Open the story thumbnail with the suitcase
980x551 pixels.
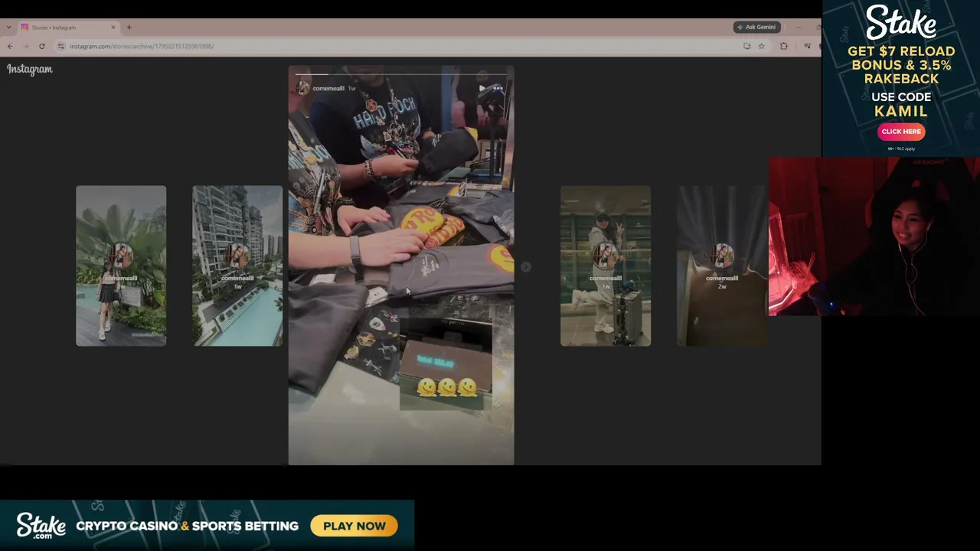point(606,266)
